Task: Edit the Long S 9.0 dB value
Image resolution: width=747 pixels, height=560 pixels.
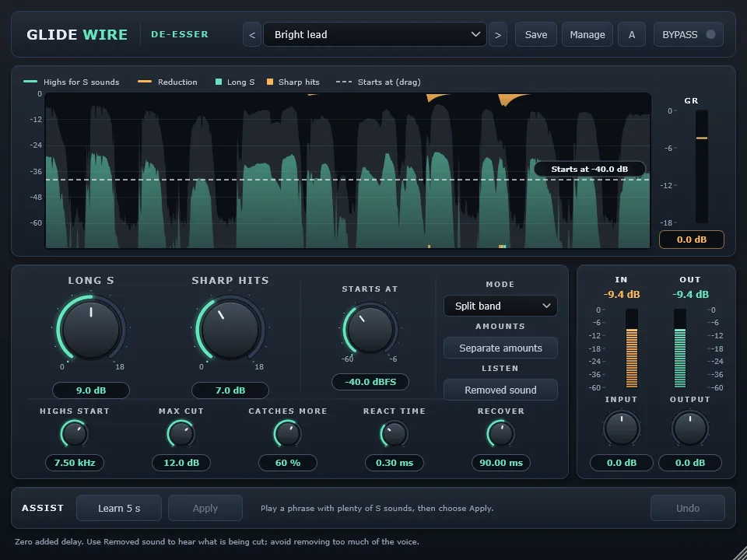Action: click(91, 390)
